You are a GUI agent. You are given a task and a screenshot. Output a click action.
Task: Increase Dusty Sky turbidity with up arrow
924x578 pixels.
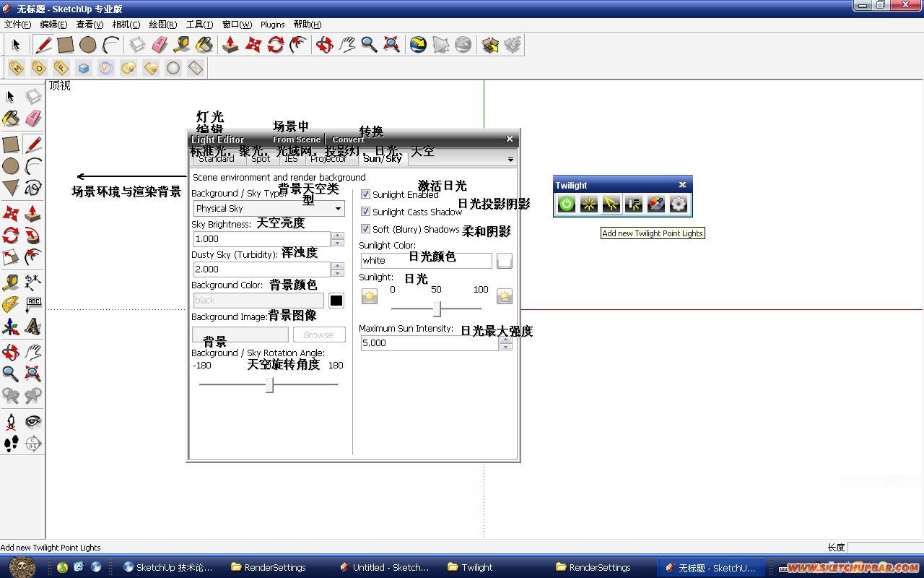[337, 265]
